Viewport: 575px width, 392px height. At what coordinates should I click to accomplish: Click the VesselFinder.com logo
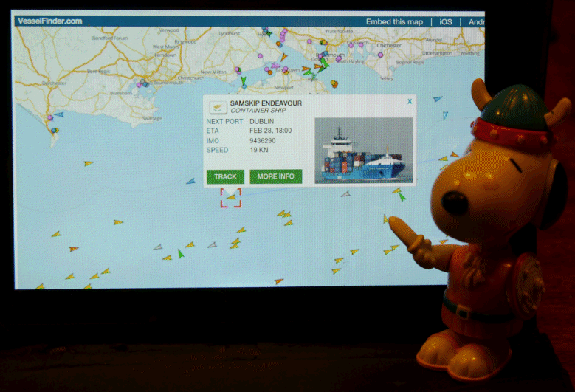49,21
